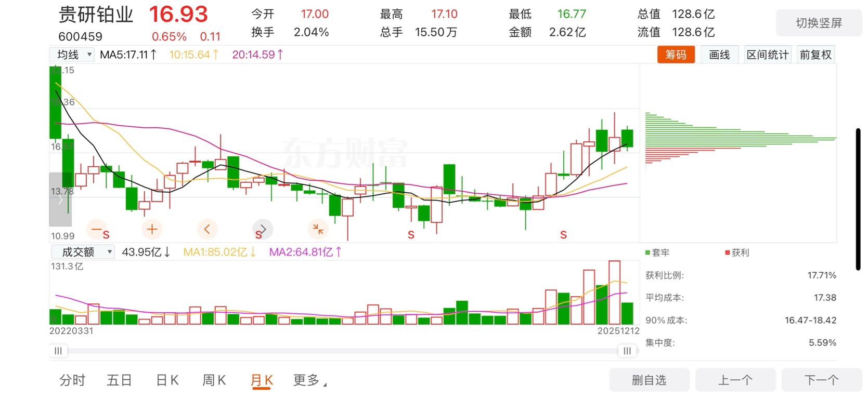Screen dimensions: 868x399
Task: Tap the 切换竖屏 button
Action: pyautogui.click(x=819, y=23)
